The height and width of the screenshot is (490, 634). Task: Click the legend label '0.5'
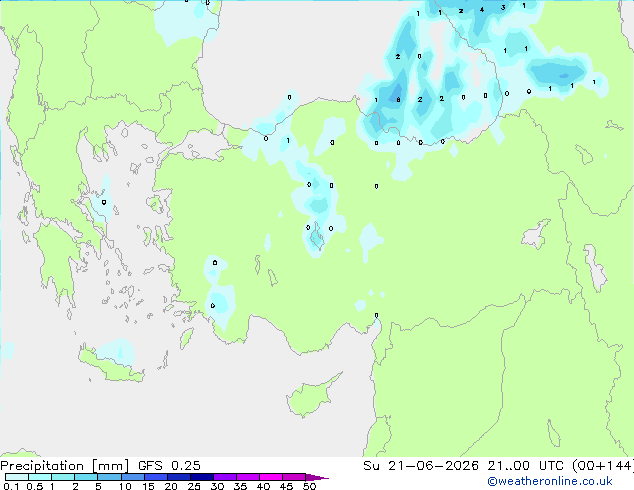click(x=35, y=486)
